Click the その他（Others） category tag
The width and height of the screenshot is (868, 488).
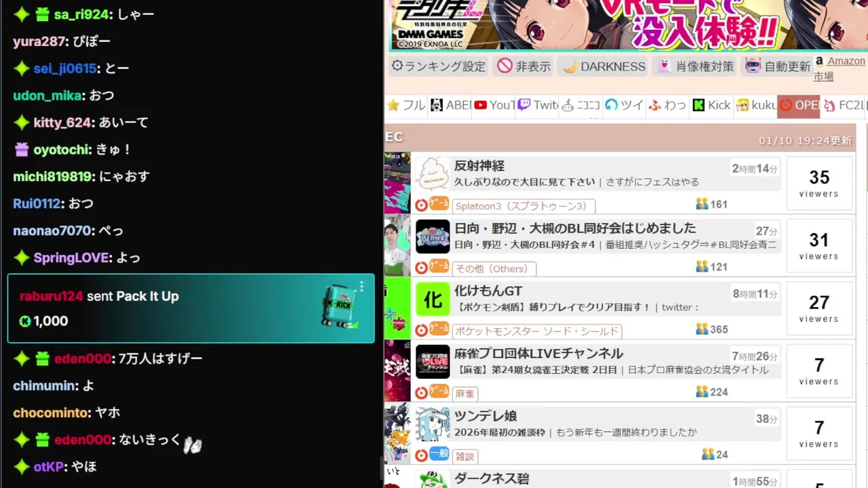pos(494,268)
